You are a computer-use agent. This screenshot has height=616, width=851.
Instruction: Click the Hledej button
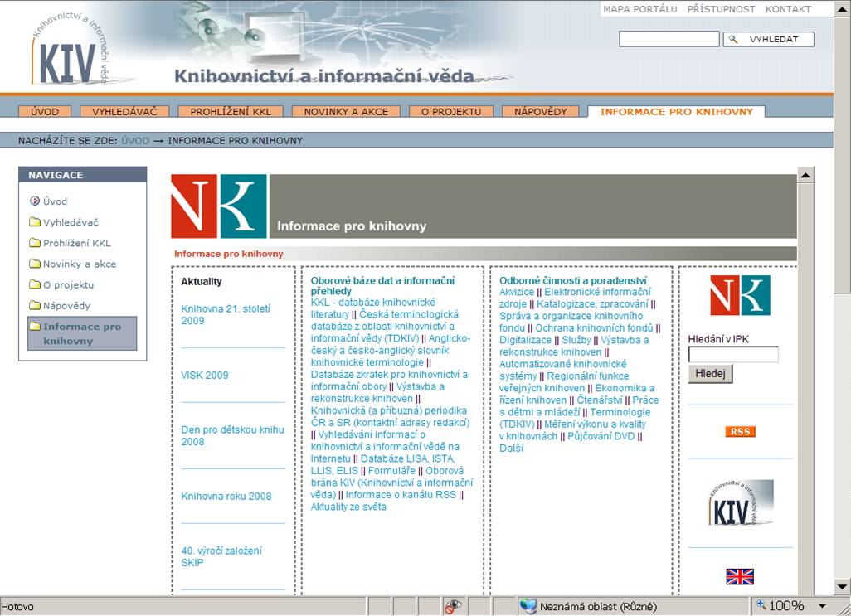[x=711, y=374]
